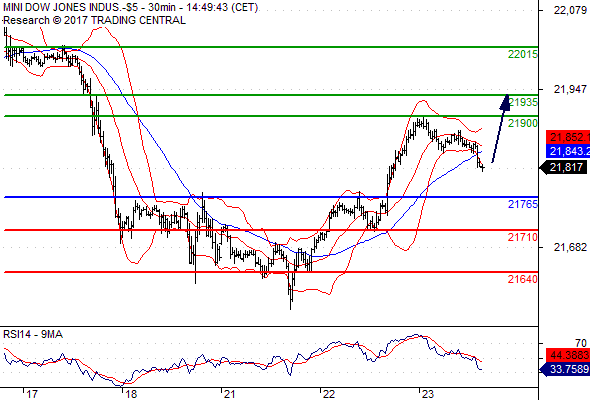Image resolution: width=590 pixels, height=400 pixels.
Task: Click the 22015 green resistance level label
Action: click(523, 54)
